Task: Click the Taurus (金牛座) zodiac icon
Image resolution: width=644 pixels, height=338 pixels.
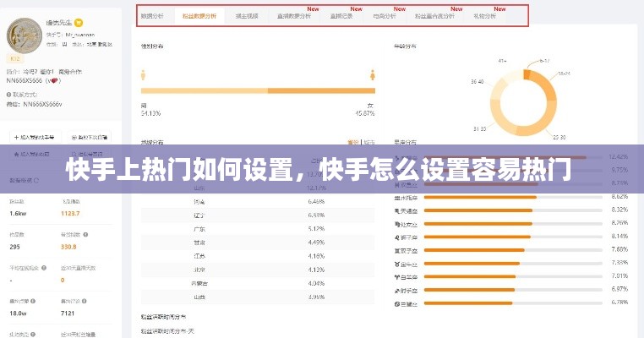Action: coord(396,264)
